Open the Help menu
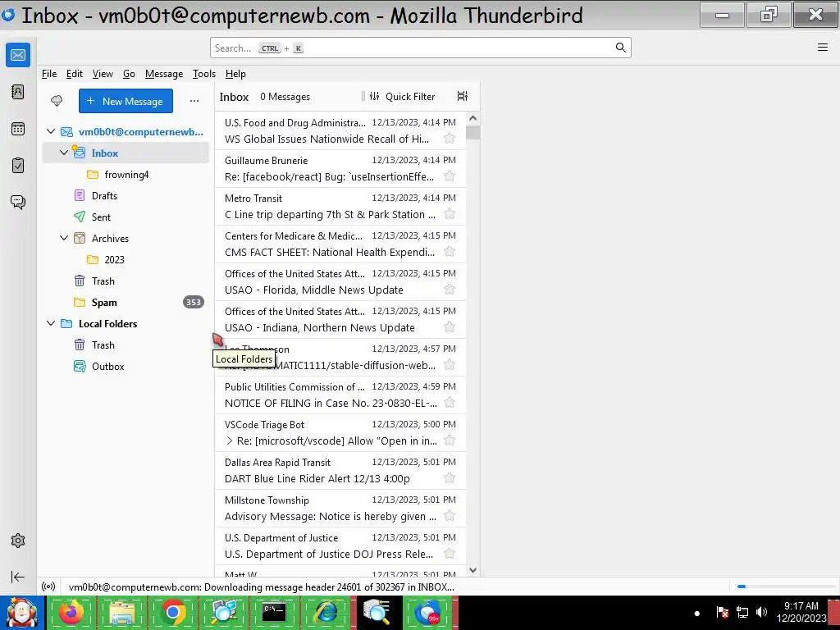840x630 pixels. pyautogui.click(x=235, y=74)
